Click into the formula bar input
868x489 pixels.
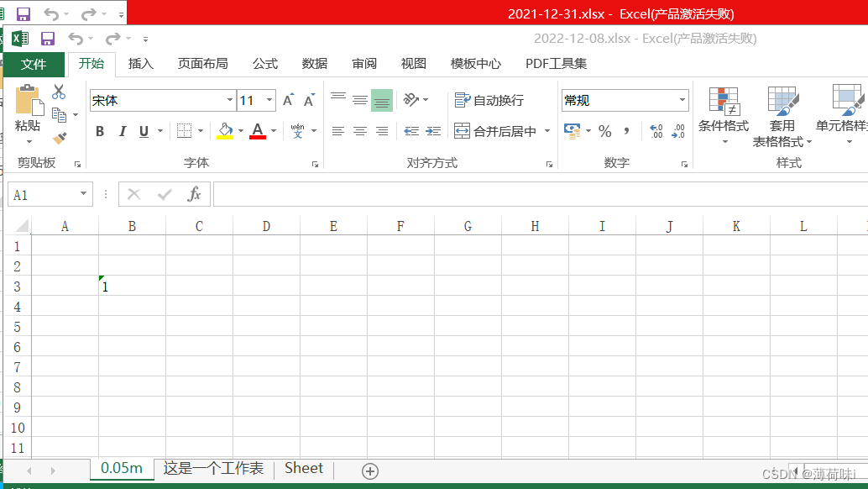pos(541,194)
